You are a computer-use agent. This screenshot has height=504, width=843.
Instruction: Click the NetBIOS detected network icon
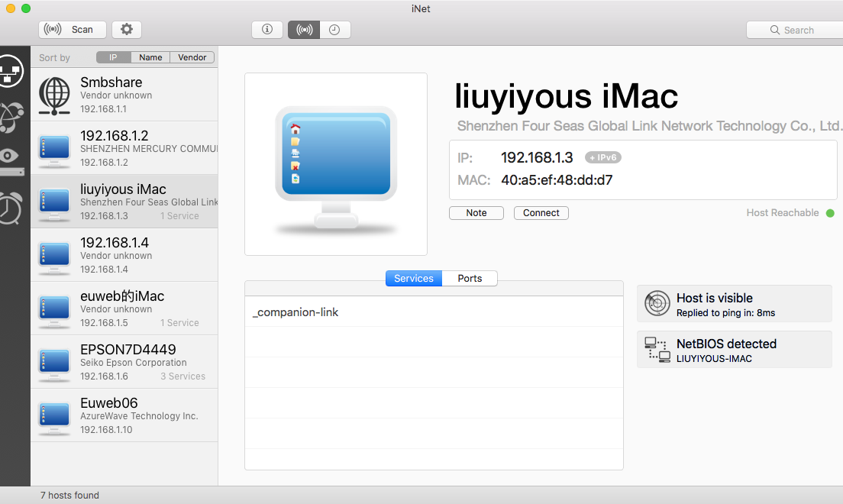pyautogui.click(x=657, y=349)
